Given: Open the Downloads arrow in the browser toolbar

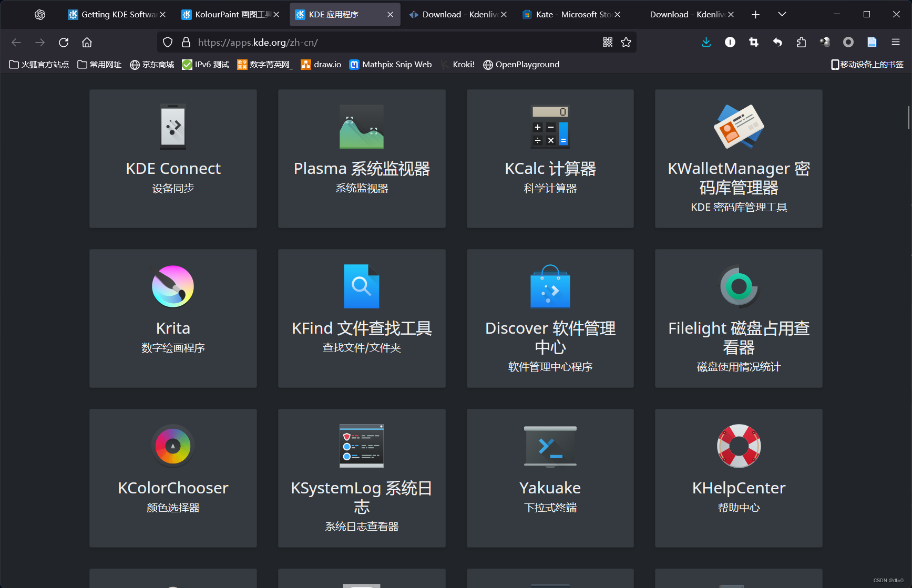Looking at the screenshot, I should point(706,42).
